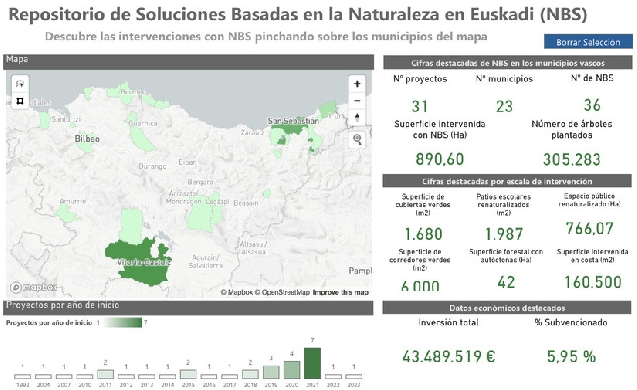Open the © Mapbox attribution link
The height and width of the screenshot is (390, 637).
coord(237,292)
